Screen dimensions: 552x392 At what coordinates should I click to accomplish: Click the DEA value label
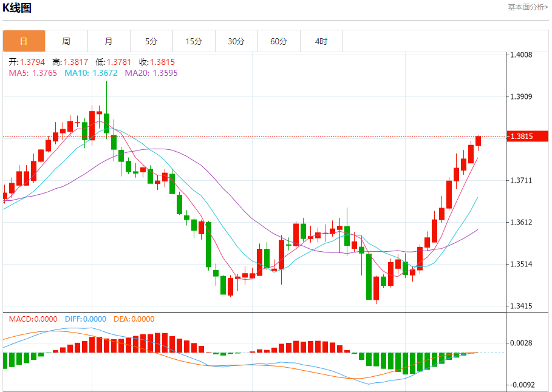click(132, 319)
